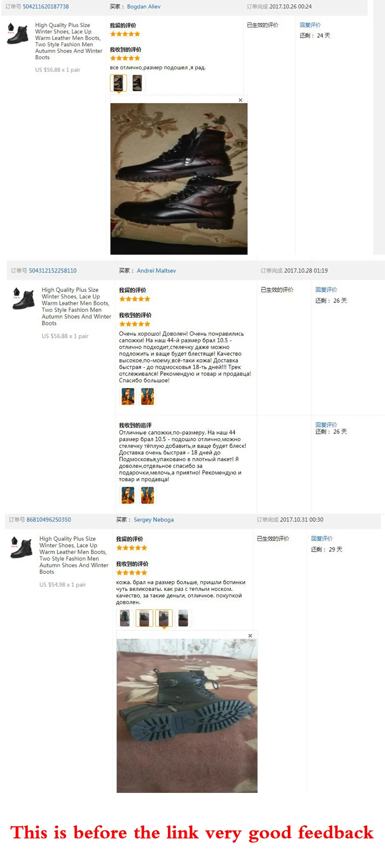Click reply to feedback link for Bogdan's order
385x868 pixels.
coord(310,25)
